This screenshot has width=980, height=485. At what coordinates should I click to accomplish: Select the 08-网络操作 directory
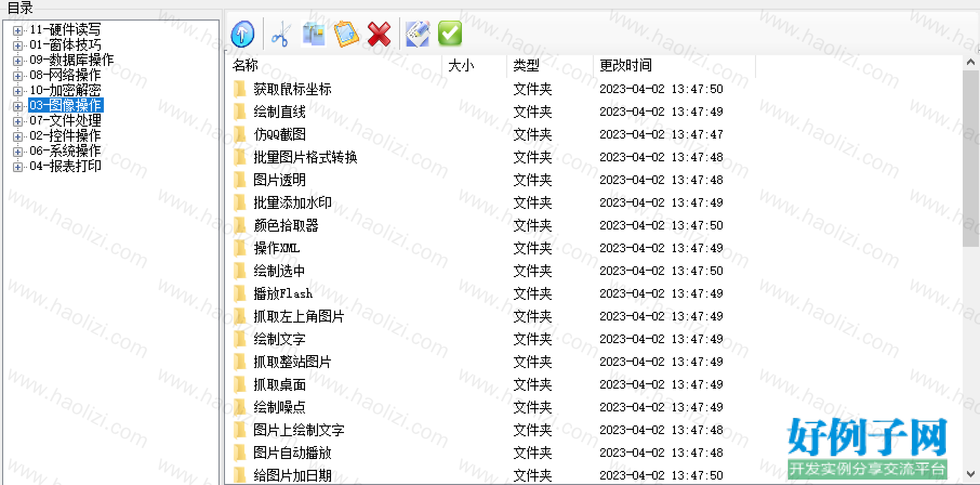65,75
